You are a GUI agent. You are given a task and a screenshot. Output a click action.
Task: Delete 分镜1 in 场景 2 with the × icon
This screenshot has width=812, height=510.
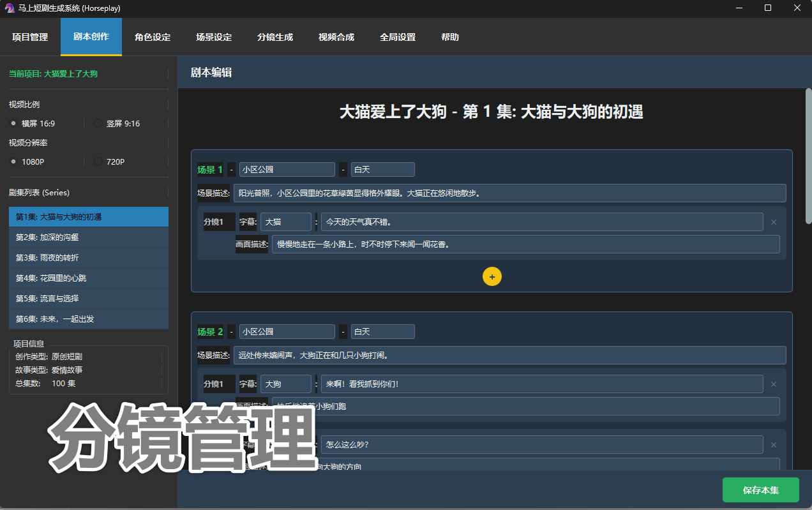[x=773, y=384]
